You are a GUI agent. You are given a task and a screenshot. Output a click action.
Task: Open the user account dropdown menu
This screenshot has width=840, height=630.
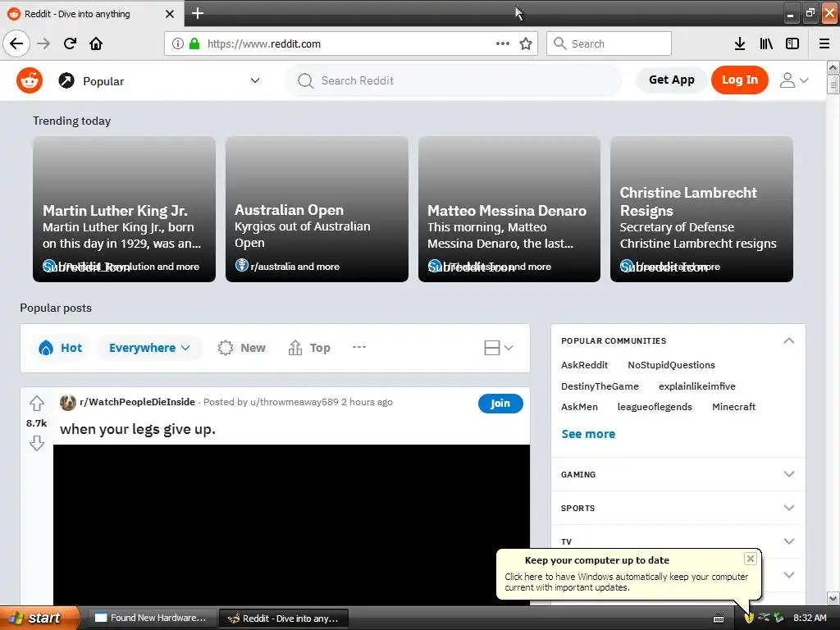(794, 80)
